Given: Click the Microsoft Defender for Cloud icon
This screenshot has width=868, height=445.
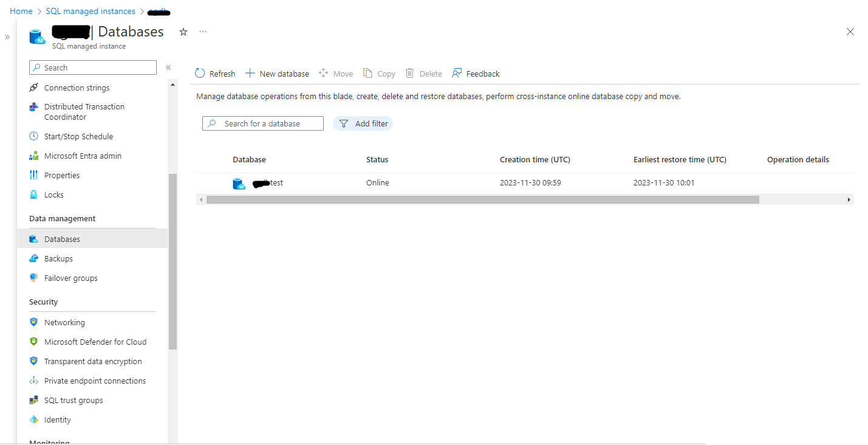Looking at the screenshot, I should (34, 342).
